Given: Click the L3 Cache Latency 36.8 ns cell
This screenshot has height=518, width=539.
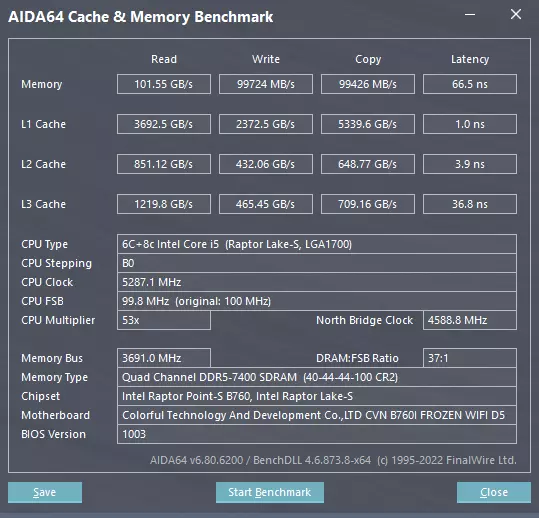Looking at the screenshot, I should coord(470,204).
